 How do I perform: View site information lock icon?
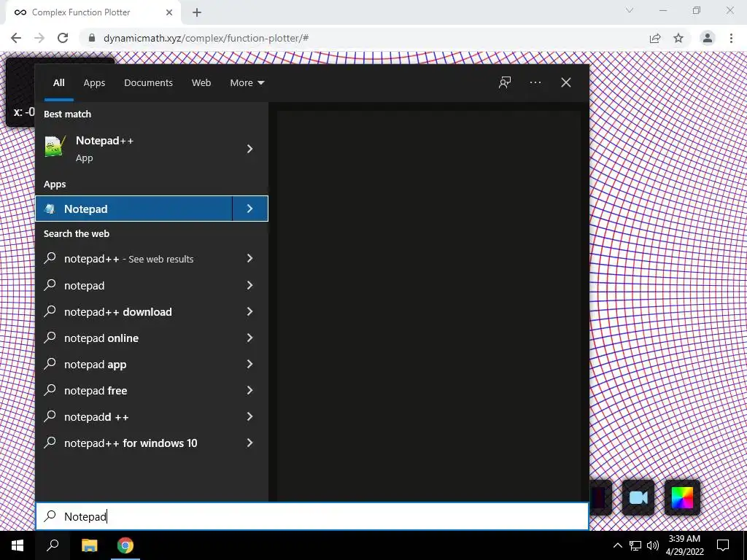(92, 38)
